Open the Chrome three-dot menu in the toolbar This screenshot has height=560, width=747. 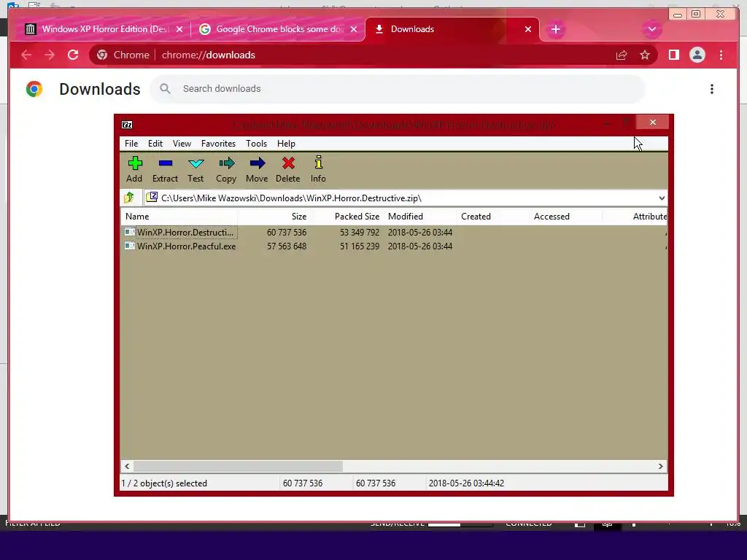point(721,55)
